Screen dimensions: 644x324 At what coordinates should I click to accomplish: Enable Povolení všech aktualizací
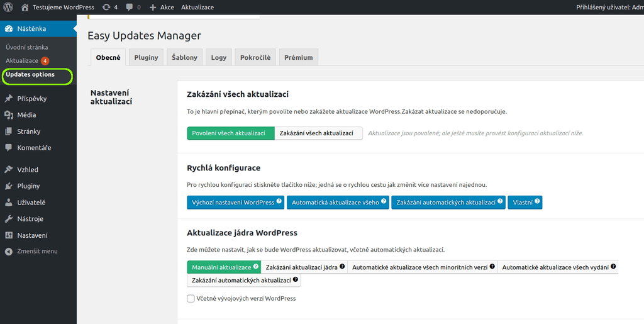(x=230, y=133)
